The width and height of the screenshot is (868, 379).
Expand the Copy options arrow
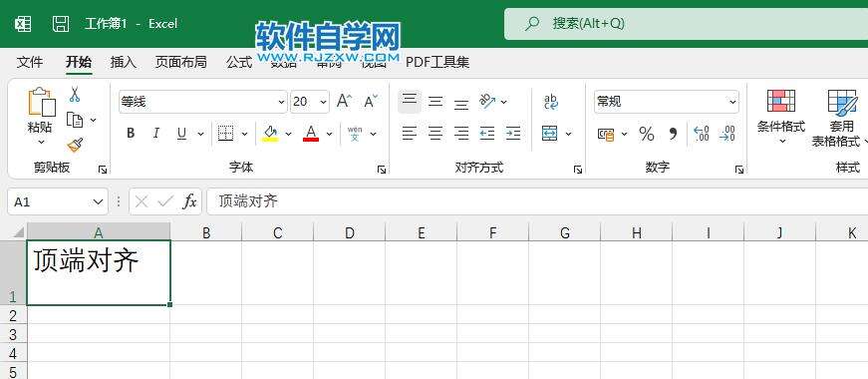(93, 120)
